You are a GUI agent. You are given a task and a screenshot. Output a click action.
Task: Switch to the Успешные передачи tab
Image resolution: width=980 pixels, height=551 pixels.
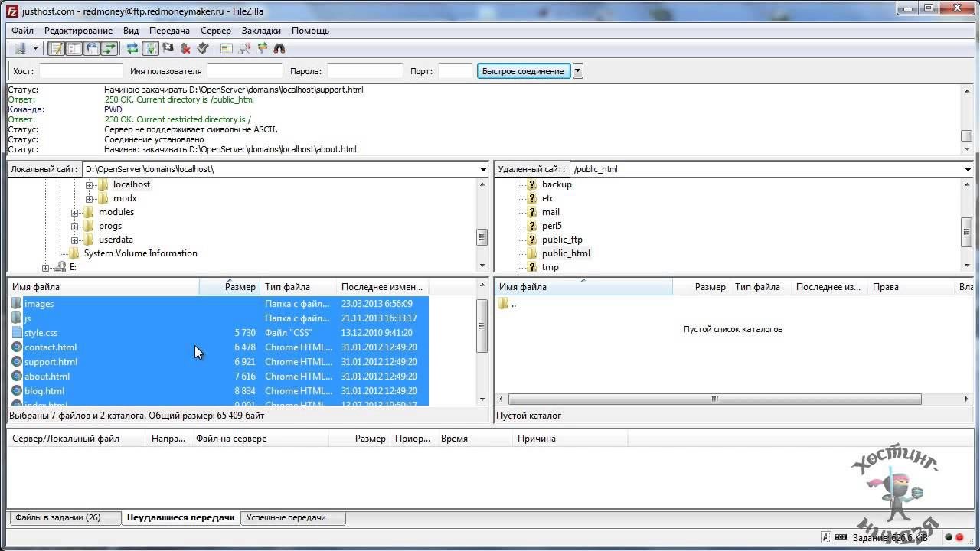[286, 517]
